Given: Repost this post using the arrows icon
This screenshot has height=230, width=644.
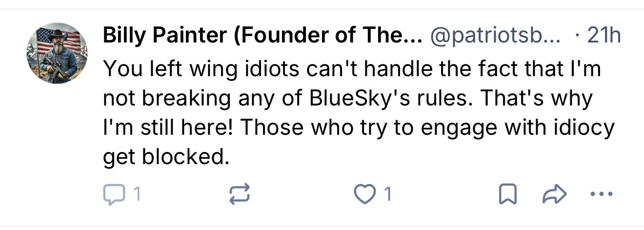Looking at the screenshot, I should [240, 195].
